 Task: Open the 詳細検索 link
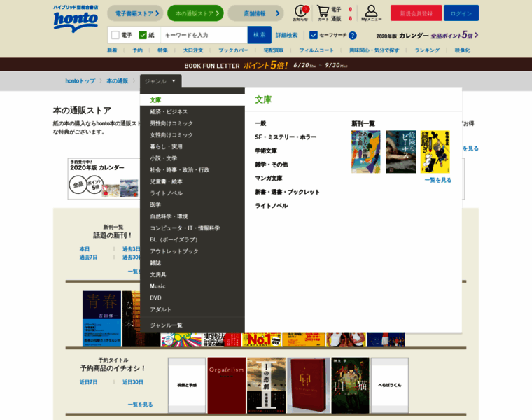pyautogui.click(x=286, y=35)
